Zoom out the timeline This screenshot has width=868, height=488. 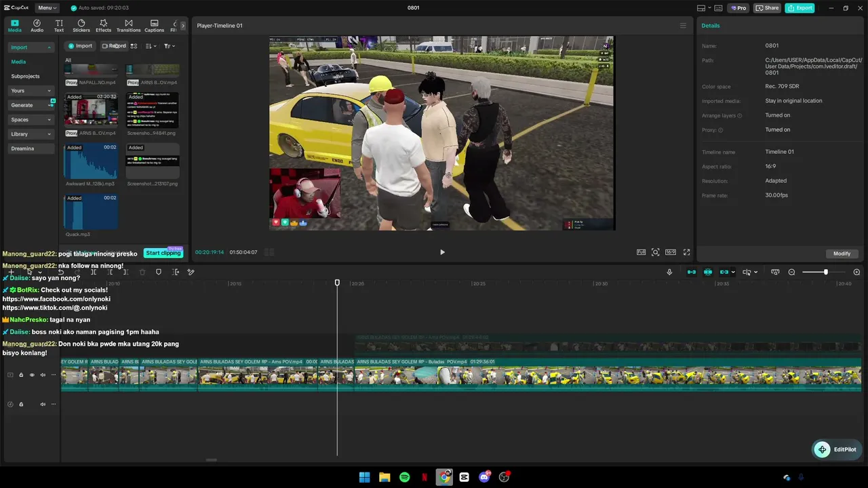(x=791, y=272)
